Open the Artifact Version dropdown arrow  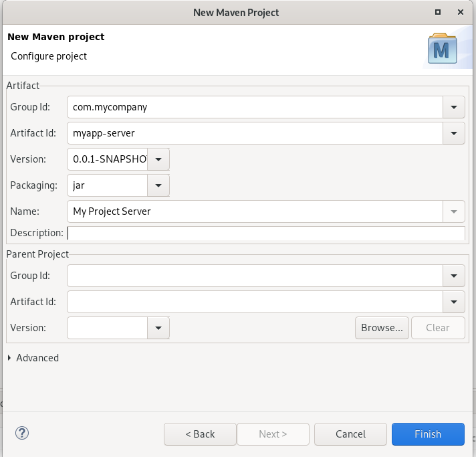[x=158, y=159]
